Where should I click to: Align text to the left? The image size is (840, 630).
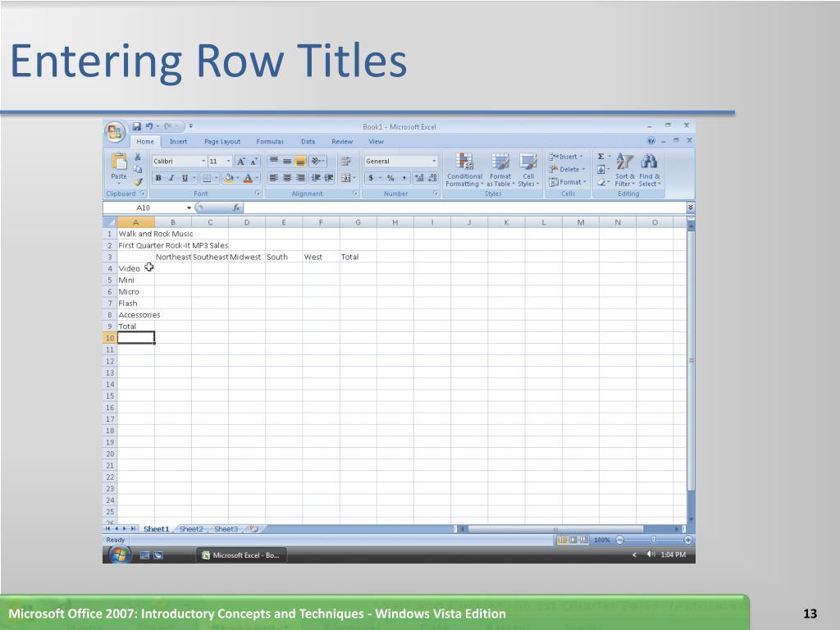coord(273,178)
